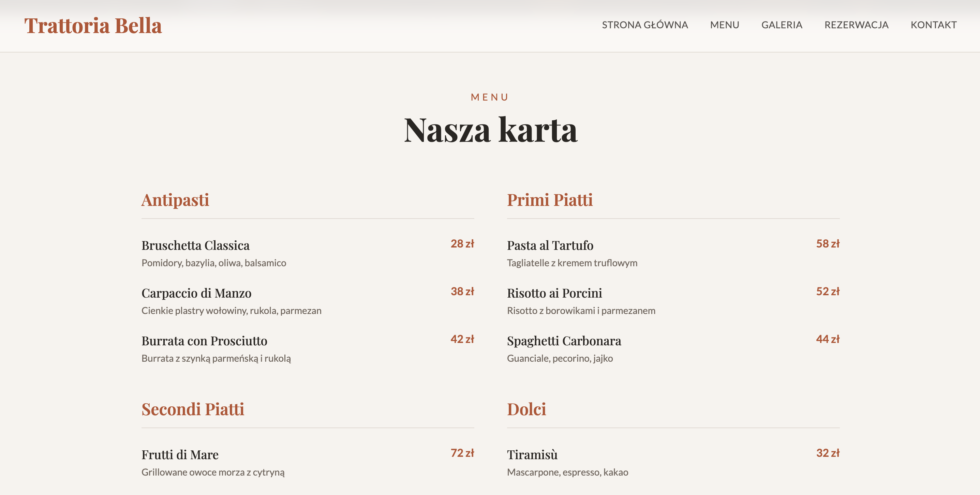Click the Primi Piatti section heading
The height and width of the screenshot is (495, 980).
click(x=549, y=200)
